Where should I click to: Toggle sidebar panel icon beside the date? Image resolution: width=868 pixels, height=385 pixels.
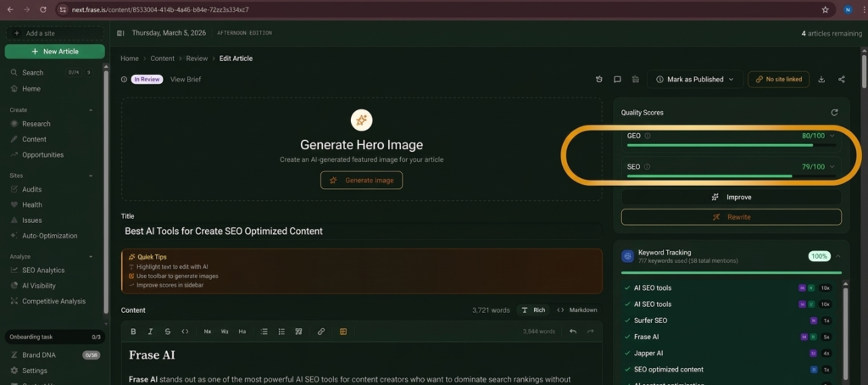coord(120,33)
